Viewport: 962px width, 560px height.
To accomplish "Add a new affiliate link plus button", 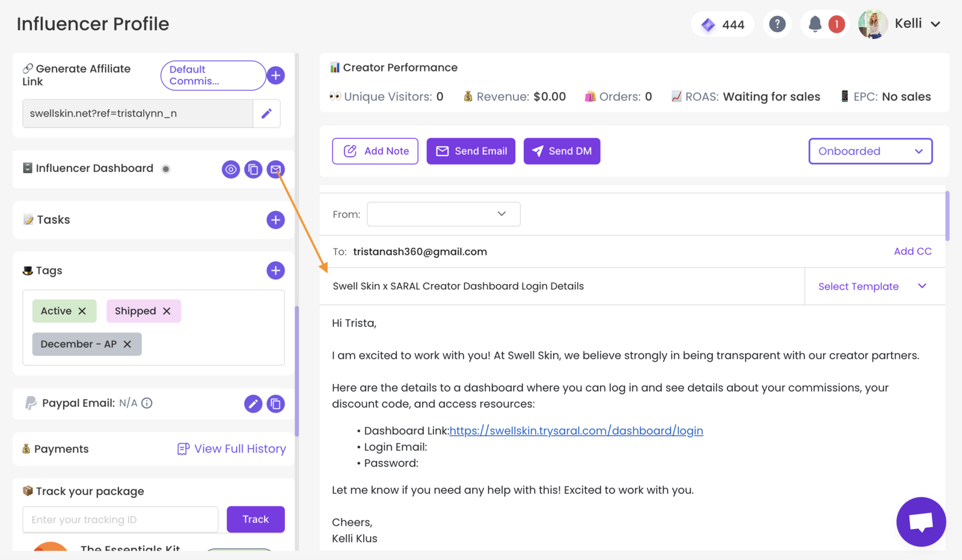I will [275, 76].
